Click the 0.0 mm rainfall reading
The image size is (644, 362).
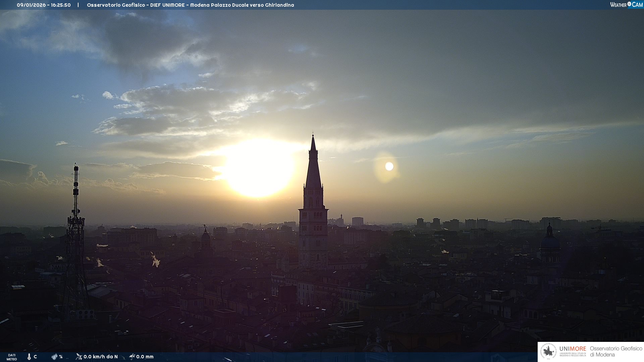coord(145,357)
